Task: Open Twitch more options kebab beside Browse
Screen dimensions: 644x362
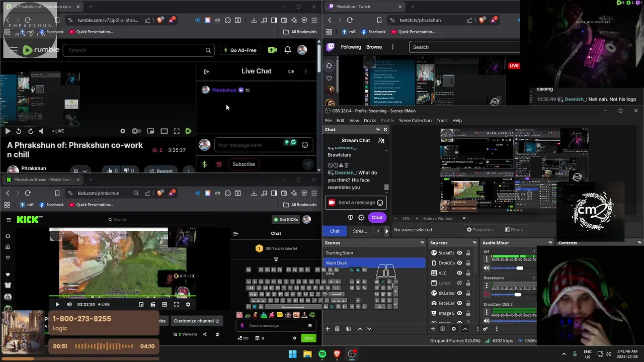Action: coord(392,47)
